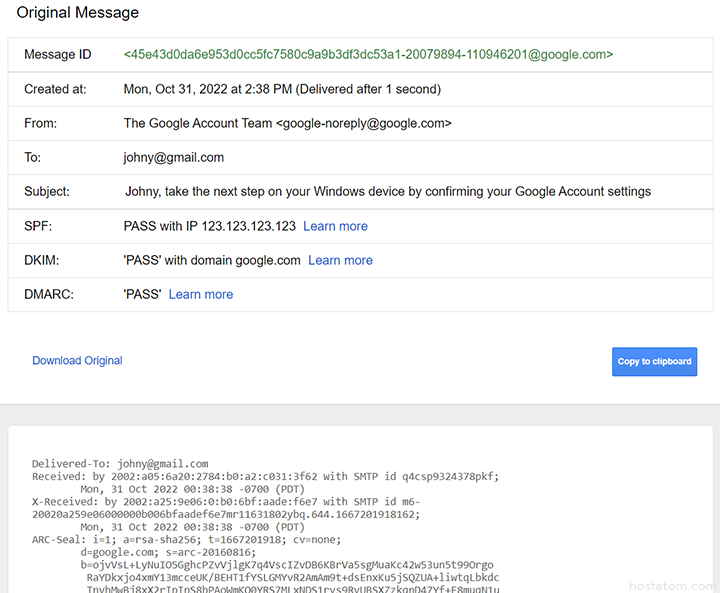Click the DKIM 'PASS' with domain text

click(212, 260)
